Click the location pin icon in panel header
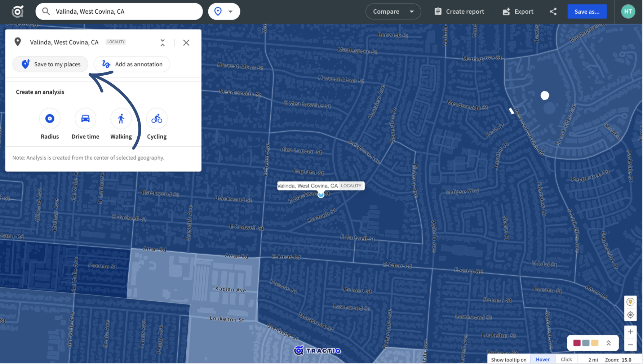This screenshot has height=364, width=643. 17,42
